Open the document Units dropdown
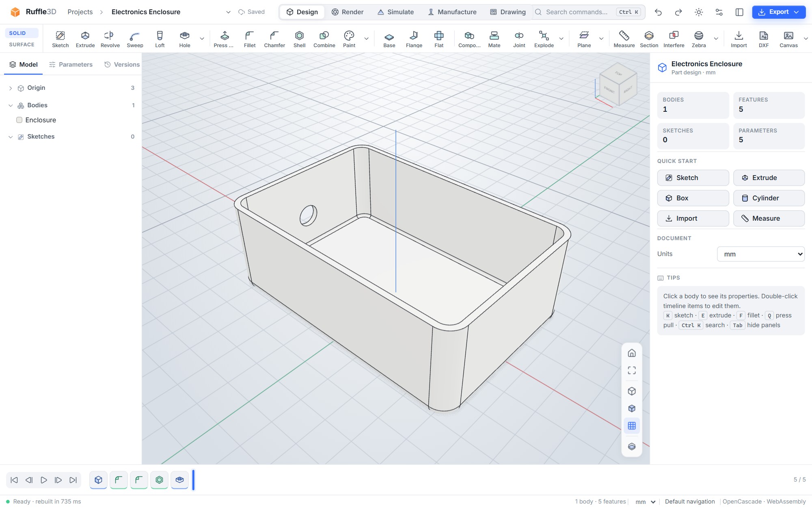 (x=761, y=254)
